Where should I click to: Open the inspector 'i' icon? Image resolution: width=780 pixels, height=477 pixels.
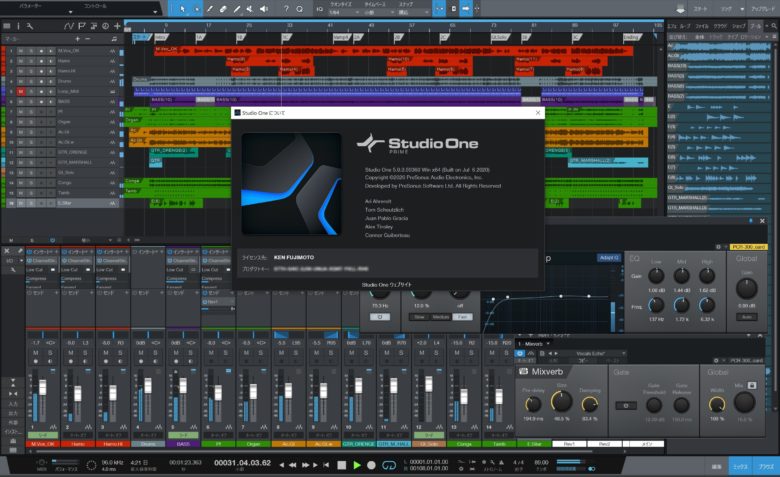(x=18, y=26)
